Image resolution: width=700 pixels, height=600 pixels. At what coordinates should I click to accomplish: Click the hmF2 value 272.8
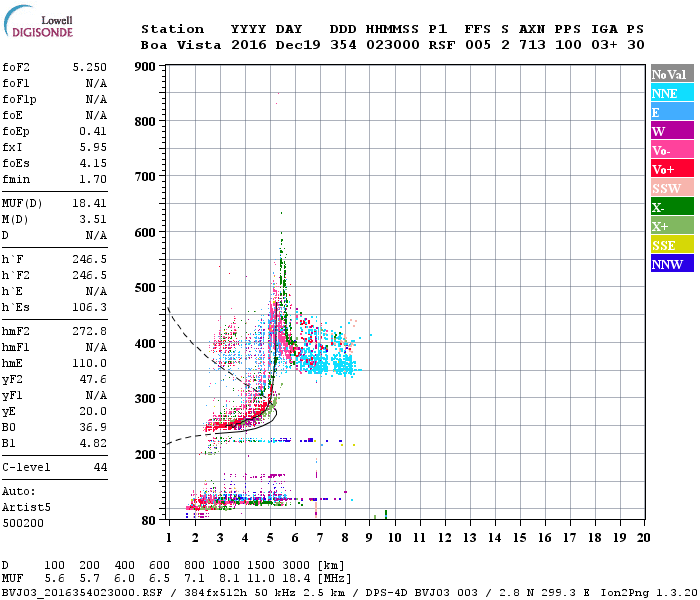[x=89, y=332]
